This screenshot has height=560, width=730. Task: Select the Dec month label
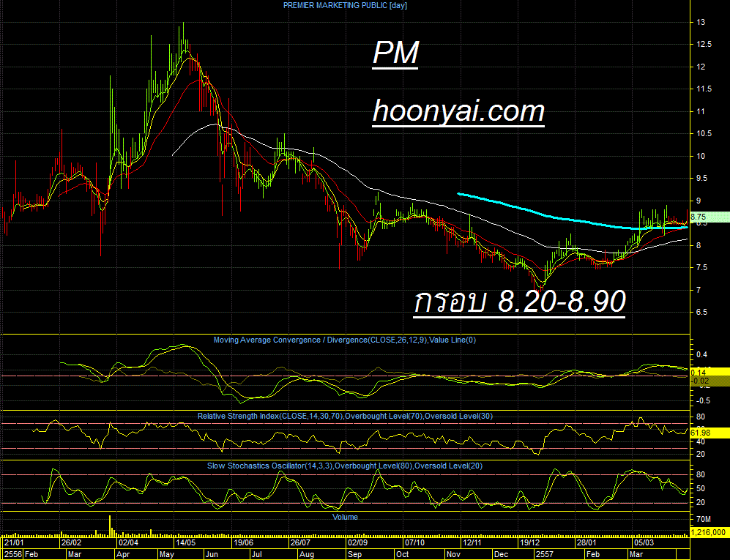point(502,554)
